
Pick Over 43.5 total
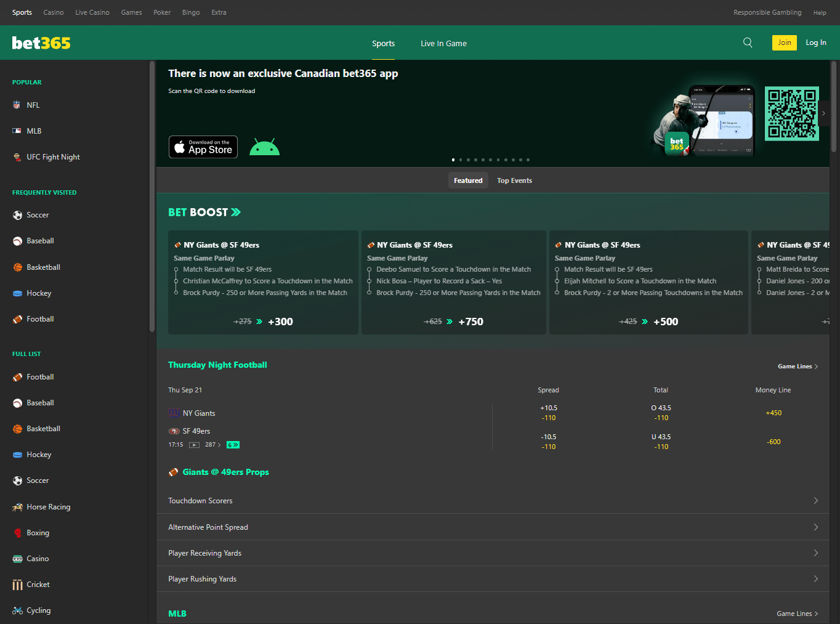pyautogui.click(x=661, y=413)
